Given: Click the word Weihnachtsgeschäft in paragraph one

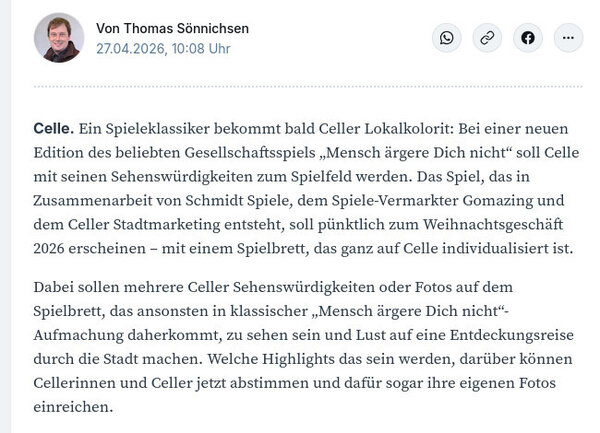Looking at the screenshot, I should coord(492,225).
